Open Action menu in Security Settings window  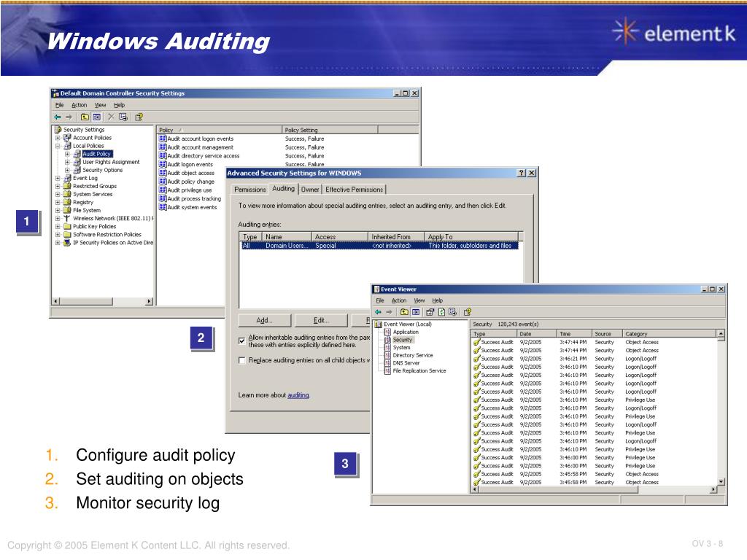pos(79,105)
